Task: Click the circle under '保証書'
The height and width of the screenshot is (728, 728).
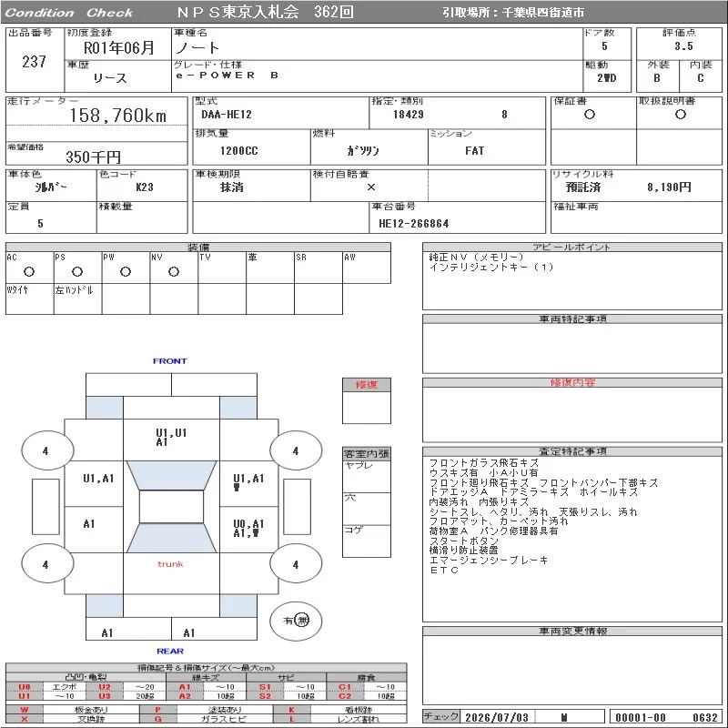Action: [x=589, y=115]
